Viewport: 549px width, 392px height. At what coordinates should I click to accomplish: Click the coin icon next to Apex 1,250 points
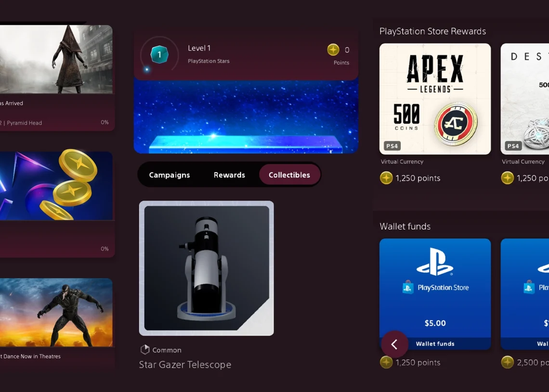(386, 178)
